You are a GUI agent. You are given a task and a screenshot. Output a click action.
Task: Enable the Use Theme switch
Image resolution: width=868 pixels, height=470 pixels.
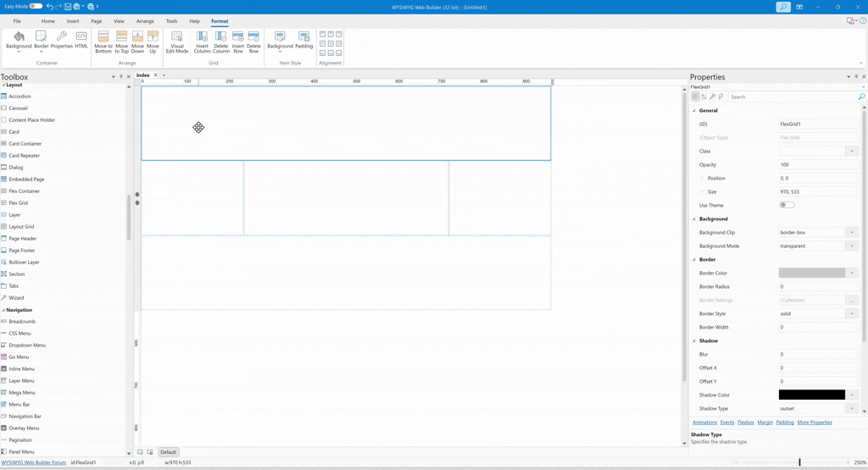click(x=787, y=205)
